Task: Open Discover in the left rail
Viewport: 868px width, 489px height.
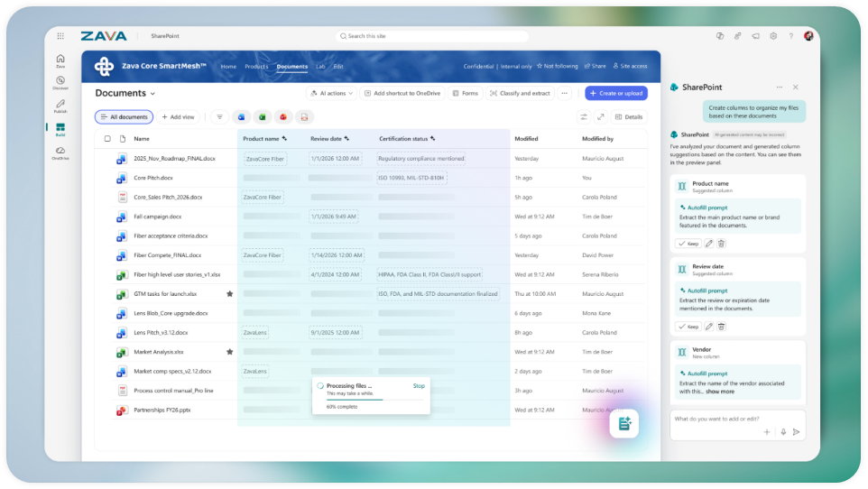Action: (x=60, y=83)
